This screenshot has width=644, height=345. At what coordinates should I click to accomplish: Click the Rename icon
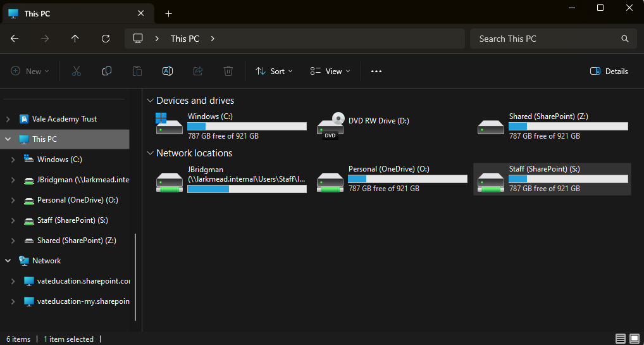click(168, 71)
